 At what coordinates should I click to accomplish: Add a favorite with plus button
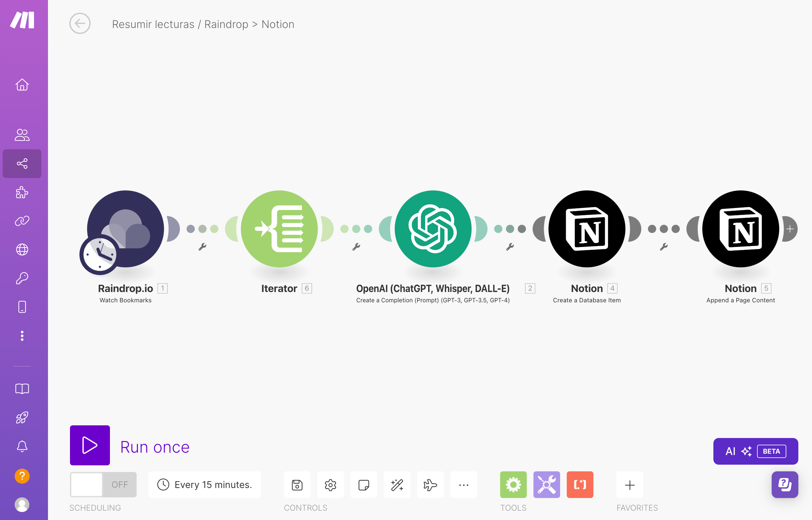tap(629, 485)
